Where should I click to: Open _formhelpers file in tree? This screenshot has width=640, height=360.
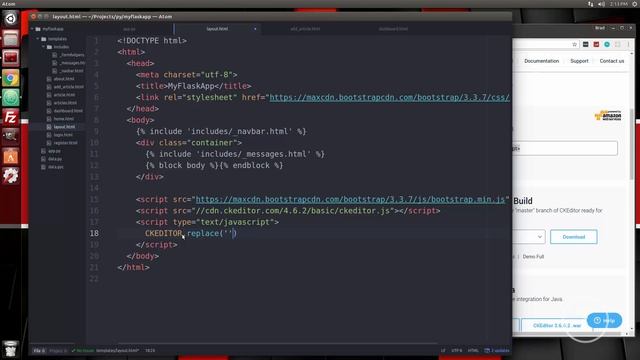click(71, 55)
